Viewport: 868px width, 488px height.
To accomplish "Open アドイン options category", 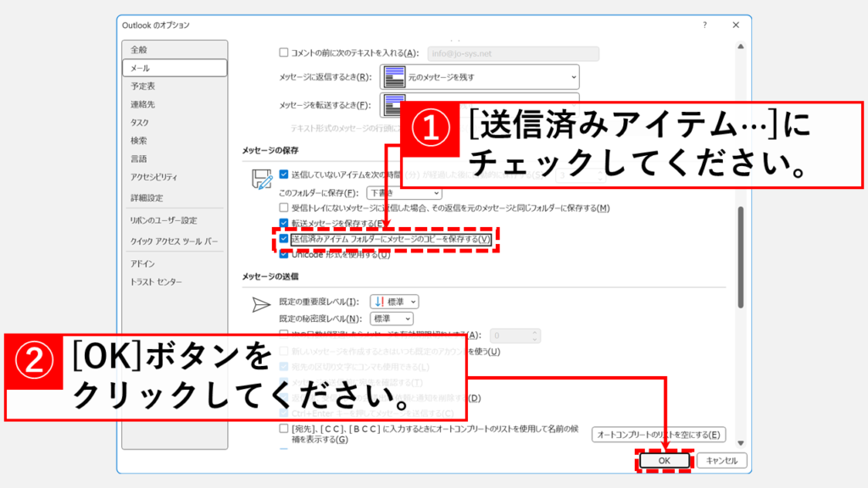I will click(x=175, y=264).
